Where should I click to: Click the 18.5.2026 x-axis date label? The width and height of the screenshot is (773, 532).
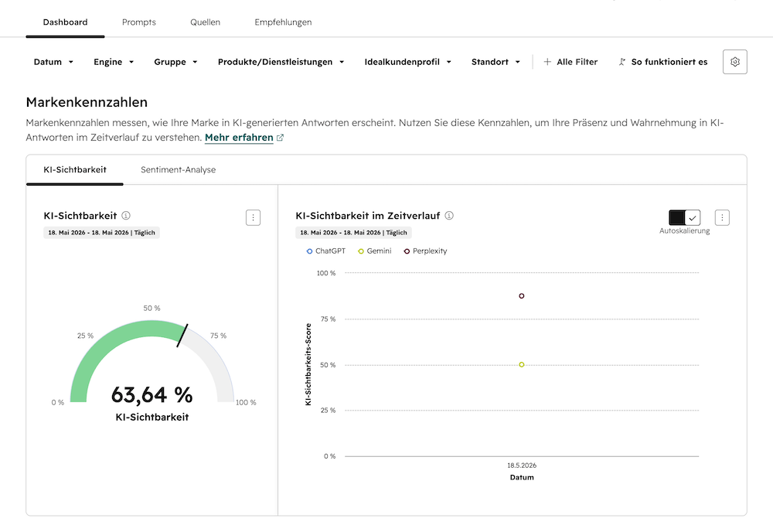pyautogui.click(x=522, y=465)
